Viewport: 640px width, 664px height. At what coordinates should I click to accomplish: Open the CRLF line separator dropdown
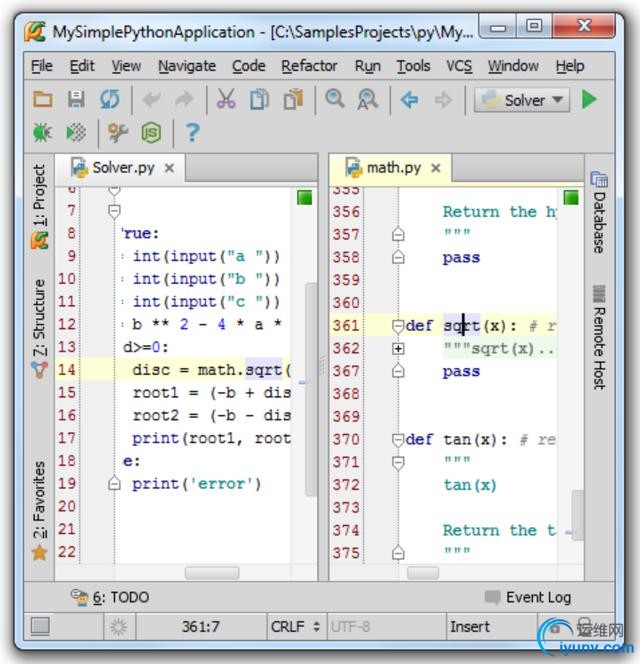pos(295,627)
